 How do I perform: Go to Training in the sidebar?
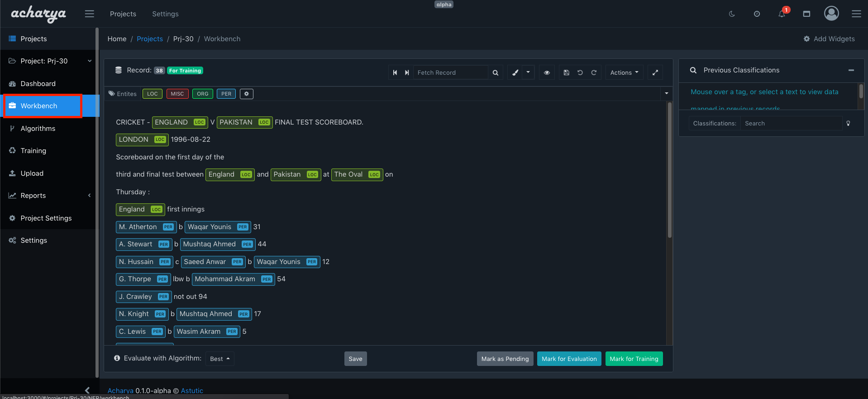(48, 151)
